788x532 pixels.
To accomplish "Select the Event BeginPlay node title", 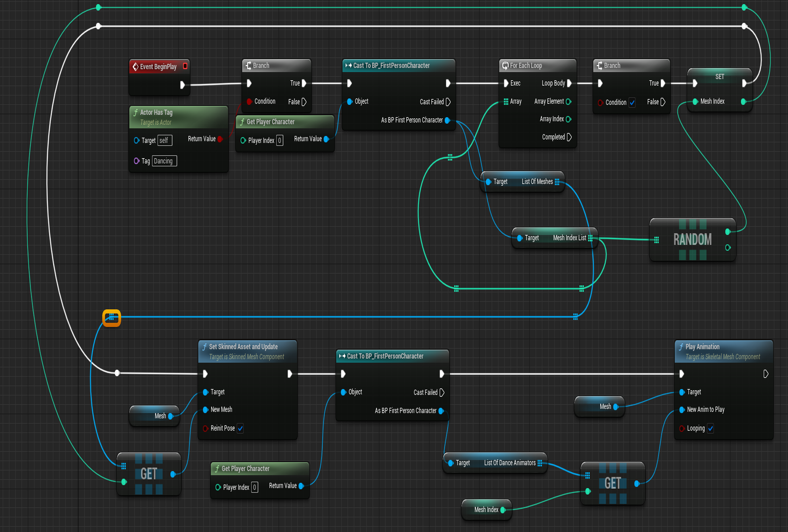I will [x=158, y=66].
